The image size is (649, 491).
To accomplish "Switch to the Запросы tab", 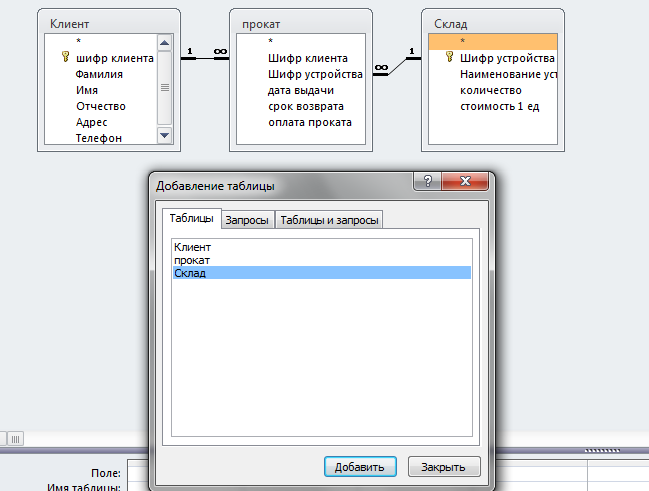I will 247,220.
